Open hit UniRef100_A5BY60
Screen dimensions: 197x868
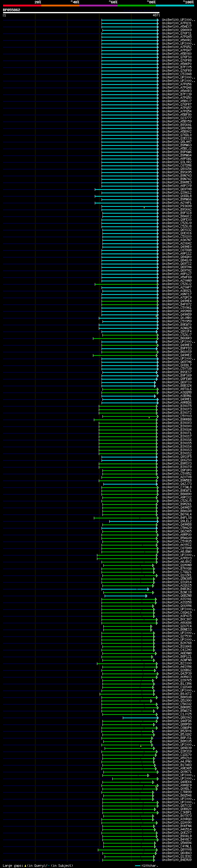[x=177, y=54]
